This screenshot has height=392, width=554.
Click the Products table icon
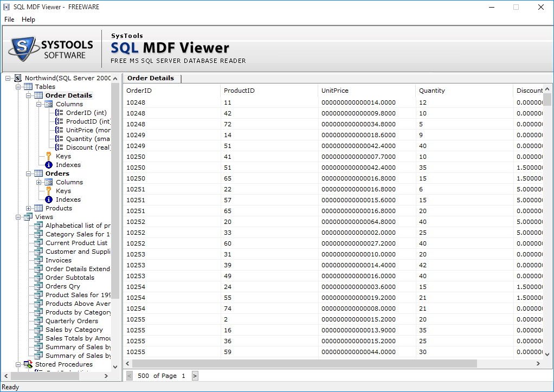(38, 208)
